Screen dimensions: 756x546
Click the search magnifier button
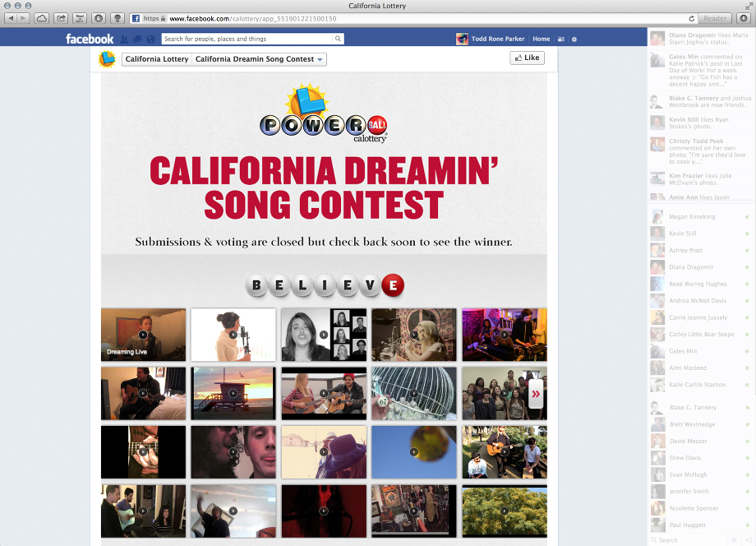(338, 39)
